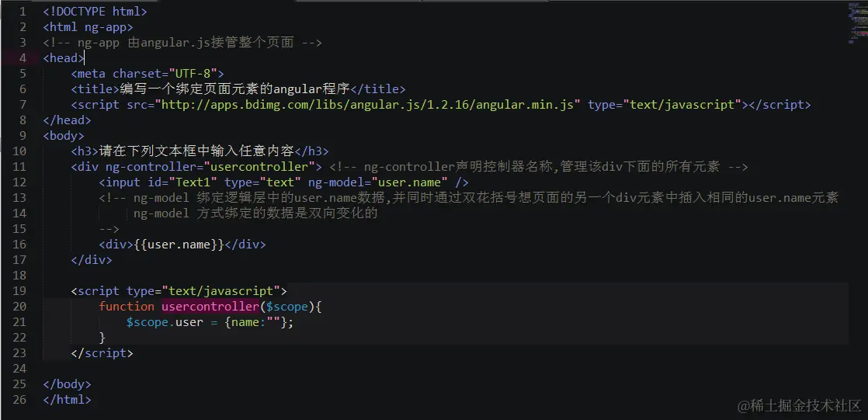Screen dimensions: 868x420
Task: Select line number 7 in the gutter
Action: pos(23,105)
